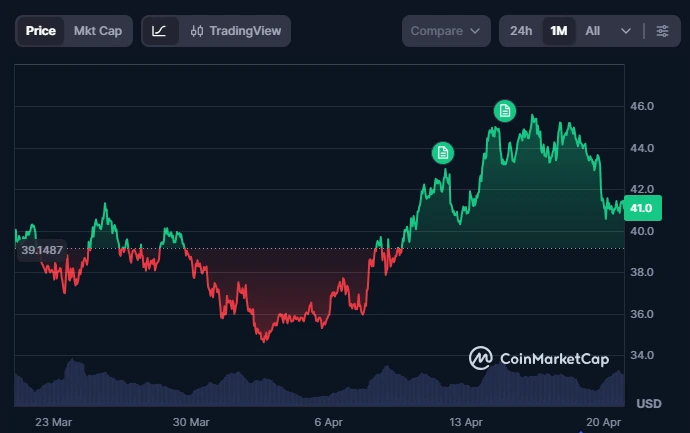Click the green 41.0 current price label

pos(641,209)
